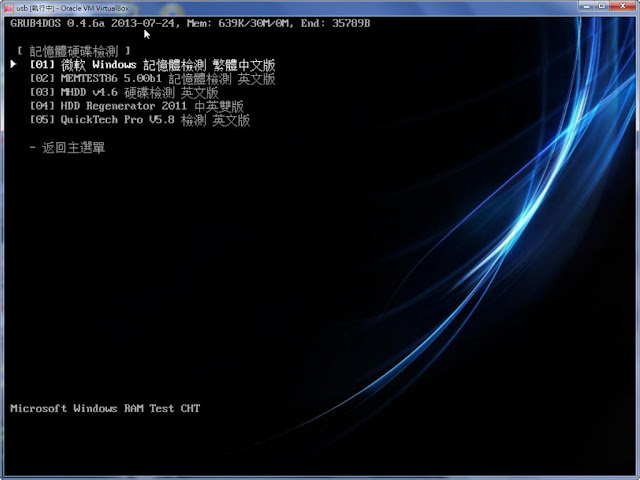Select menu entry 01 Windows 記憶體檢測
This screenshot has width=640, height=480.
click(x=153, y=65)
